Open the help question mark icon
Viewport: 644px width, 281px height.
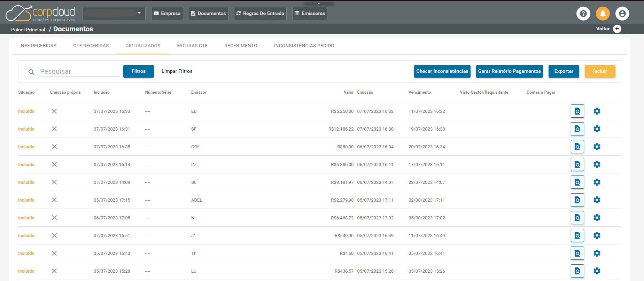pos(583,14)
